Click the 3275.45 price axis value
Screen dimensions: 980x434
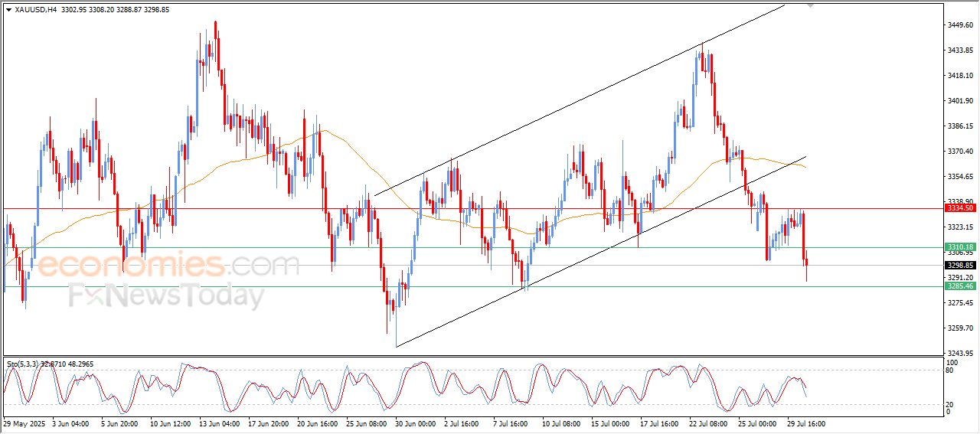pos(959,303)
